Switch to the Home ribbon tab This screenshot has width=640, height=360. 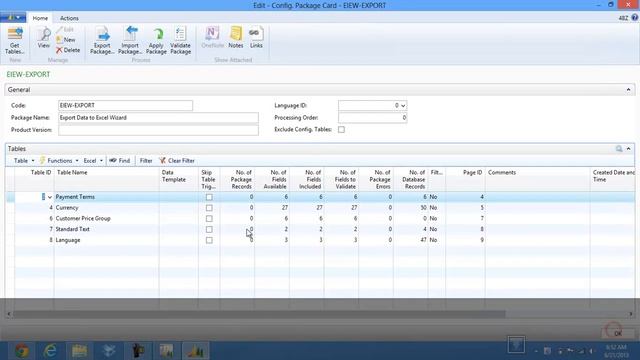click(x=40, y=18)
